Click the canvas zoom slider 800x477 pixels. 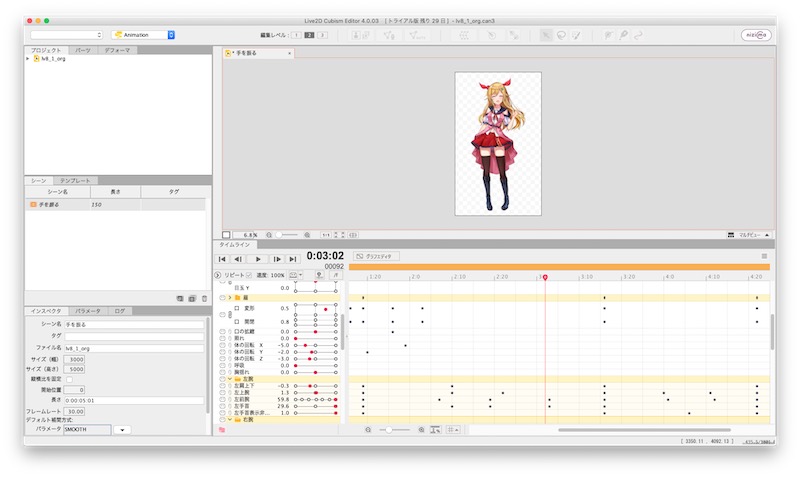click(x=287, y=235)
